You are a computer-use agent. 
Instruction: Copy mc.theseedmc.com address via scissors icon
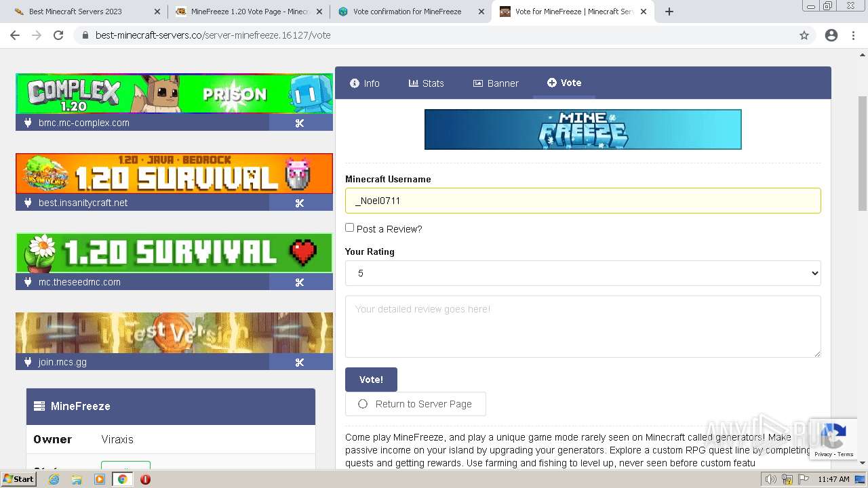(x=300, y=282)
